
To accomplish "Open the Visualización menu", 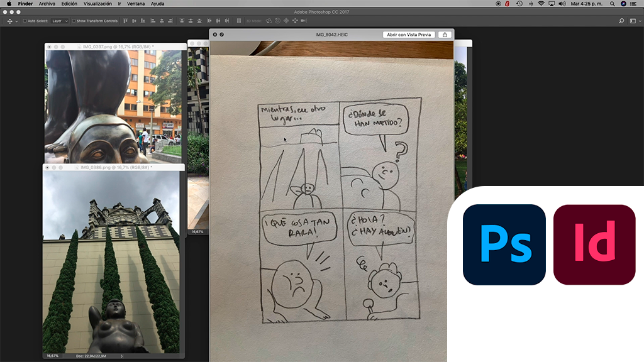I will point(97,4).
